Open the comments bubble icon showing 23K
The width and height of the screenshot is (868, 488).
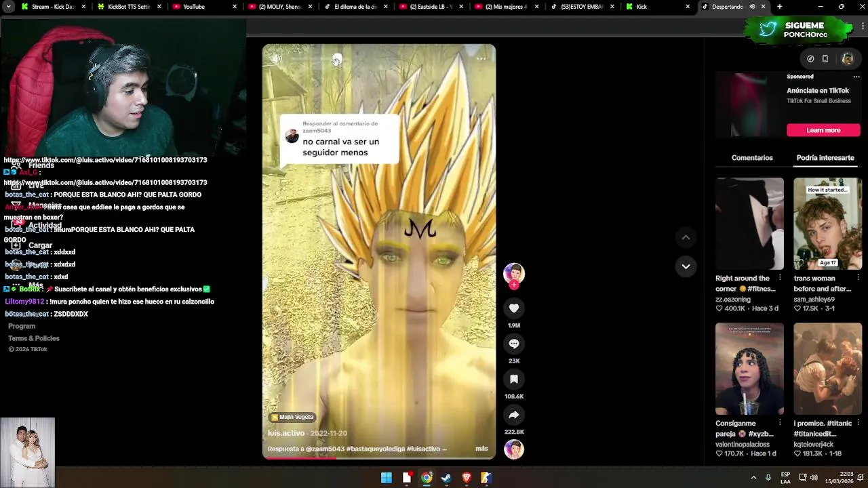tap(514, 344)
